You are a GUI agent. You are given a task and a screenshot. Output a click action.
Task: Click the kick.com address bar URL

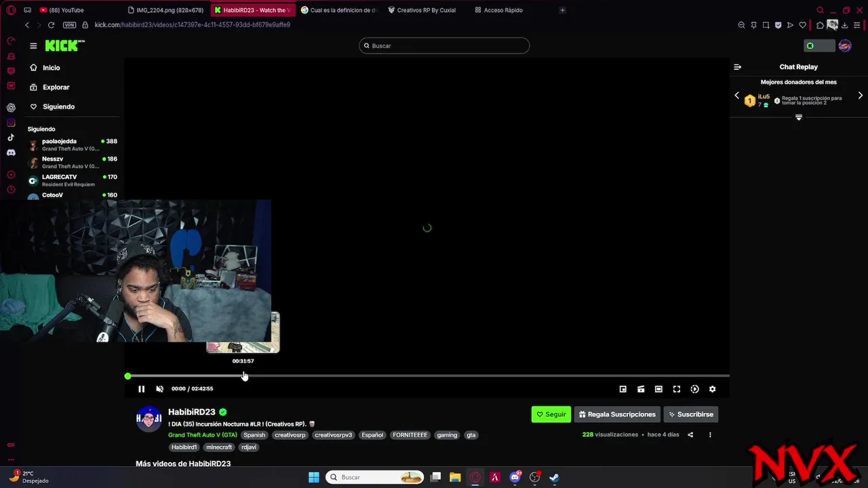tap(192, 25)
